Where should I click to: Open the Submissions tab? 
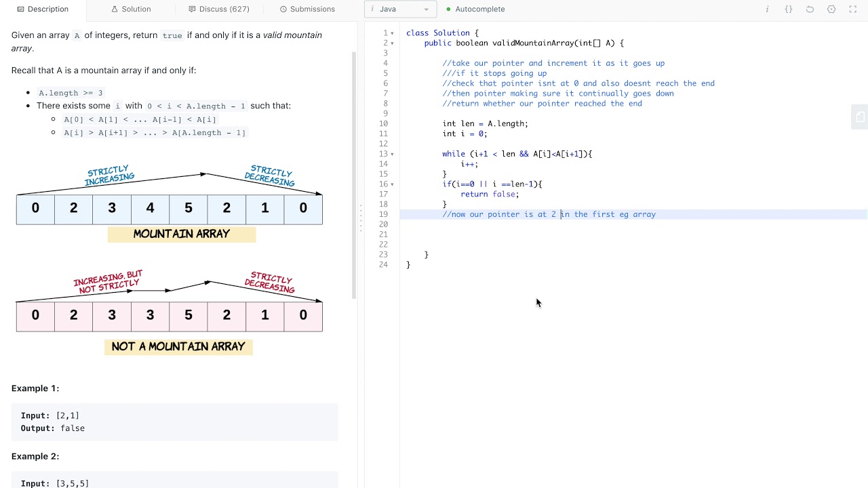pyautogui.click(x=307, y=9)
